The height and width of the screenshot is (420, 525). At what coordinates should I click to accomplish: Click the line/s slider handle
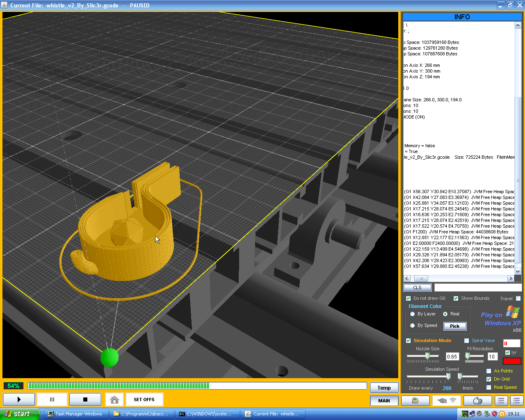click(x=460, y=377)
